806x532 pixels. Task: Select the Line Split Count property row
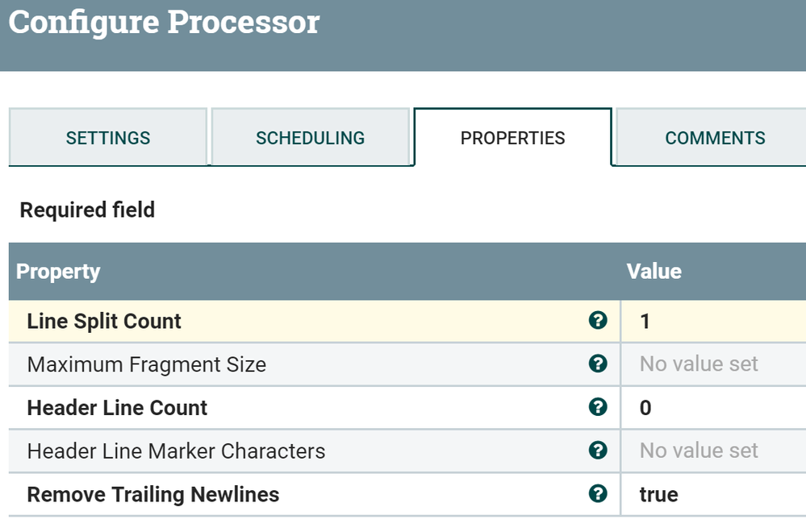click(x=104, y=322)
